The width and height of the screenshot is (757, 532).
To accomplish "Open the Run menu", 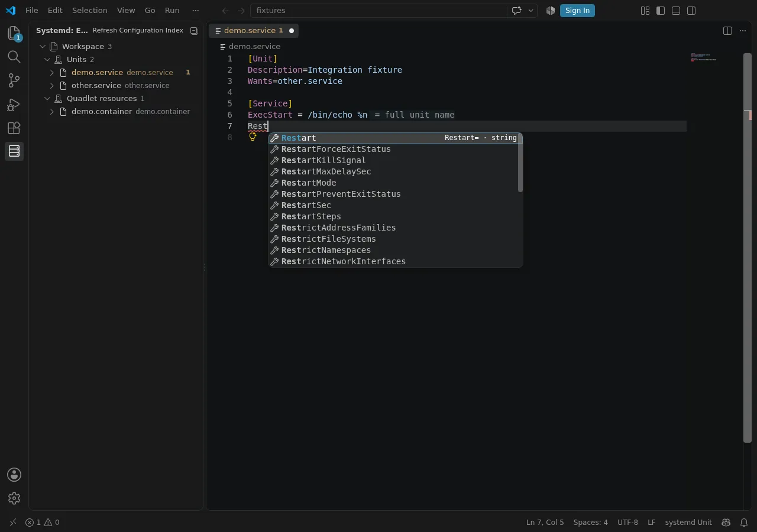I will (x=172, y=11).
